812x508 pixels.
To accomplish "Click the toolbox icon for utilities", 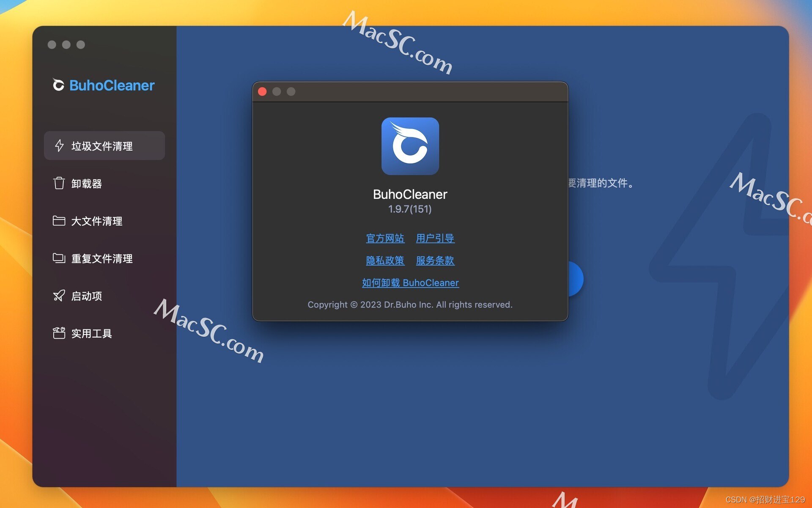I will pos(59,333).
